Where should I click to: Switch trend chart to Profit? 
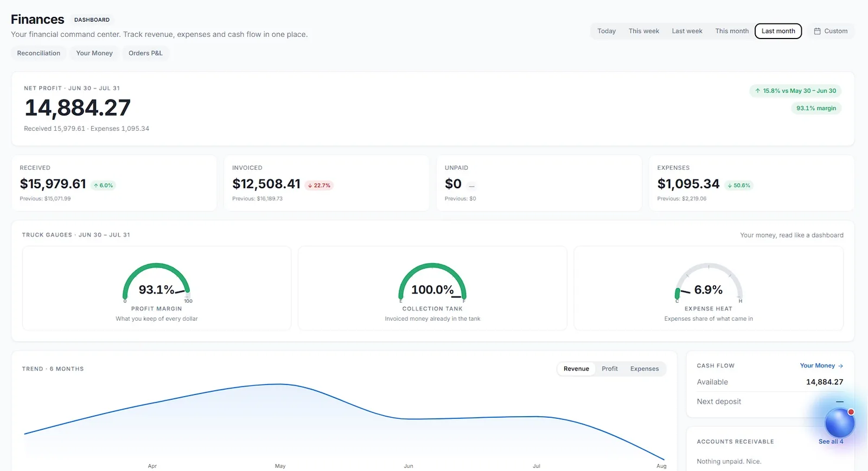click(x=610, y=369)
